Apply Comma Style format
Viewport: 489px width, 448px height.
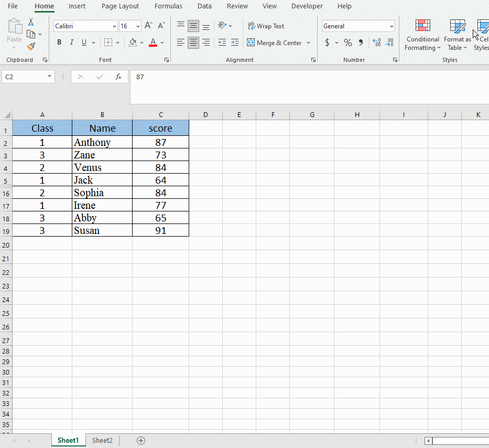pyautogui.click(x=361, y=42)
